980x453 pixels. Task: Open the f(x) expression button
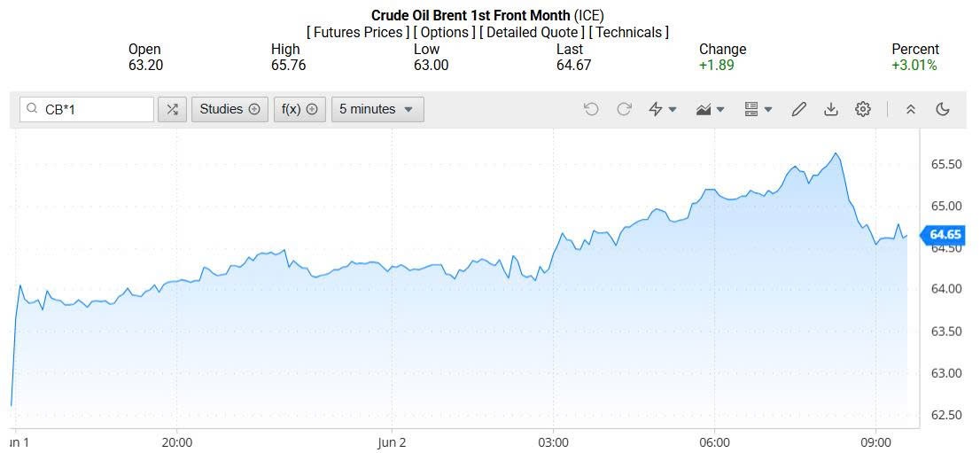coord(299,109)
